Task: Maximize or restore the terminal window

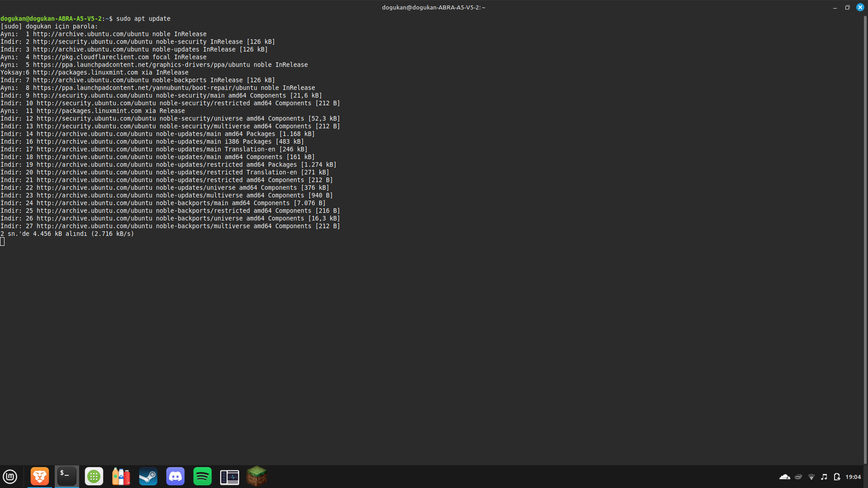Action: pyautogui.click(x=848, y=8)
